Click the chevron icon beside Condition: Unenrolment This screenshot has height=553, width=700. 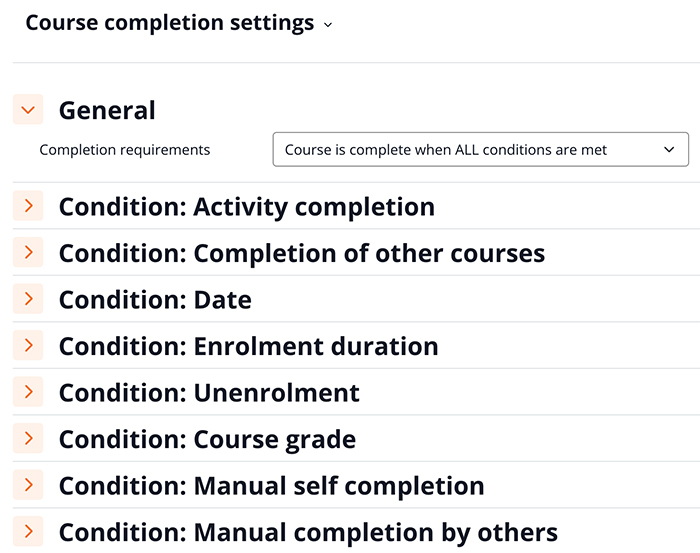[28, 392]
